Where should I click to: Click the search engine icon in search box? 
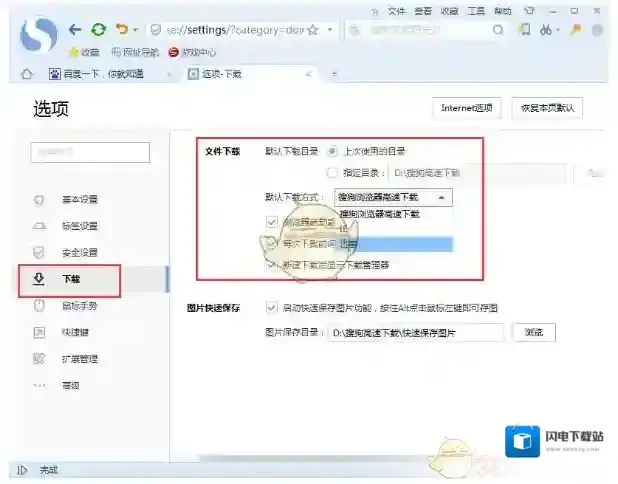[355, 30]
